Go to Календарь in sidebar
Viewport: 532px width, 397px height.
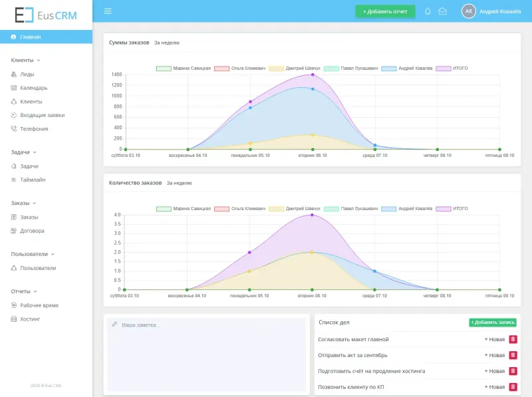(34, 88)
